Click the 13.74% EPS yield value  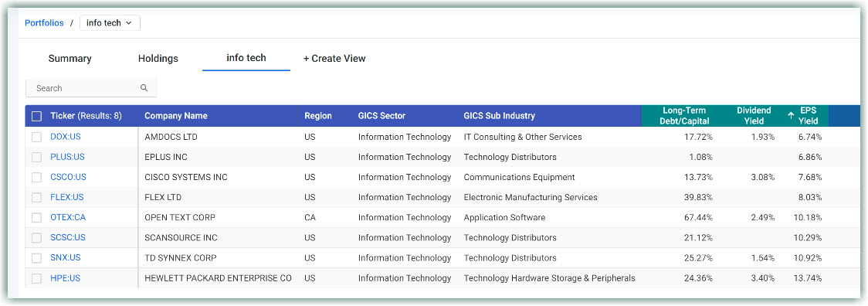(808, 277)
